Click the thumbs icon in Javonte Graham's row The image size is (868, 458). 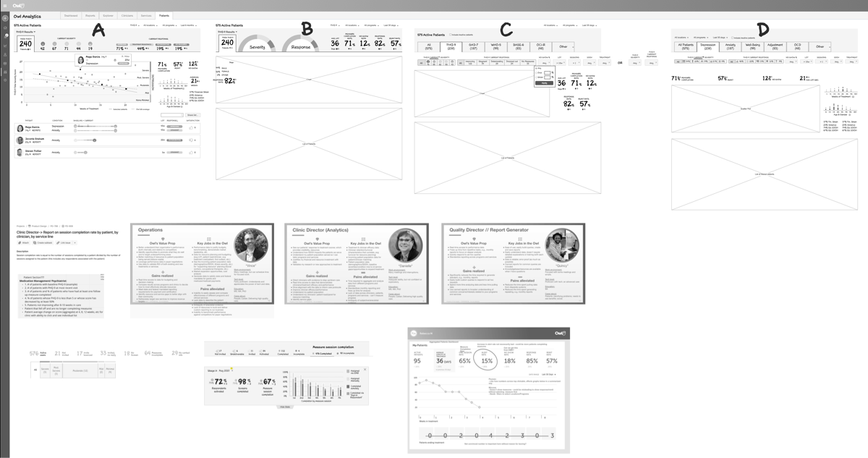pyautogui.click(x=191, y=140)
